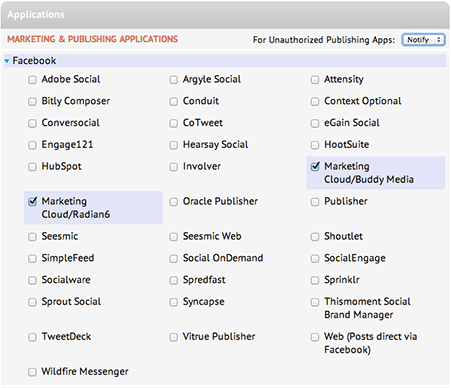Tick Web (Posts direct via Facebook) checkbox
Screen dimensions: 451x388
click(x=315, y=337)
